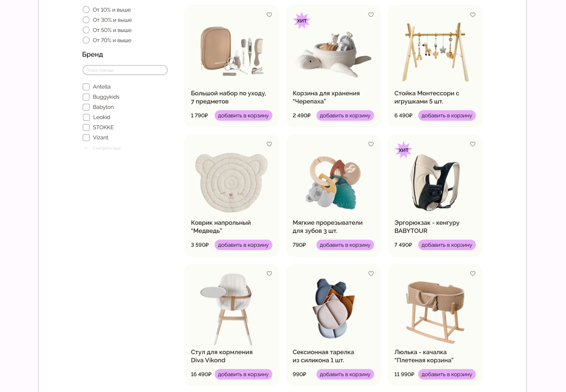566x392 pixels.
Task: Open the Эргорюкзак - кенгуру BABYTOUR title link
Action: click(427, 227)
